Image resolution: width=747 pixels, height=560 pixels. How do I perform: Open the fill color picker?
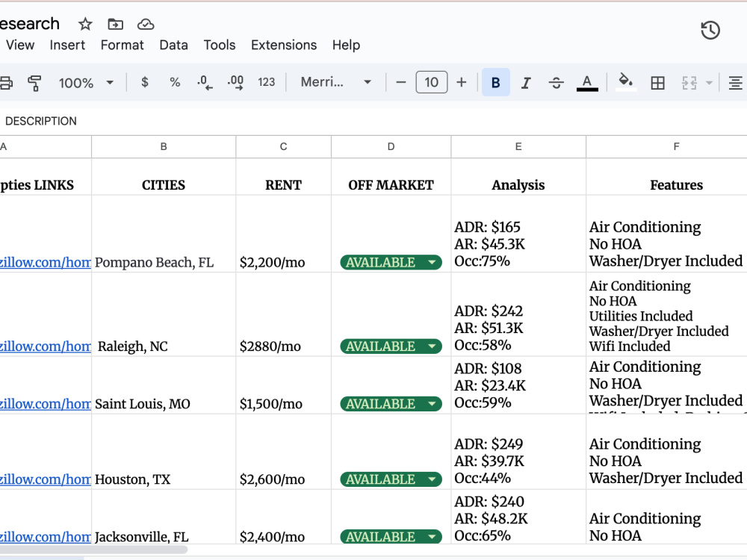pos(625,82)
